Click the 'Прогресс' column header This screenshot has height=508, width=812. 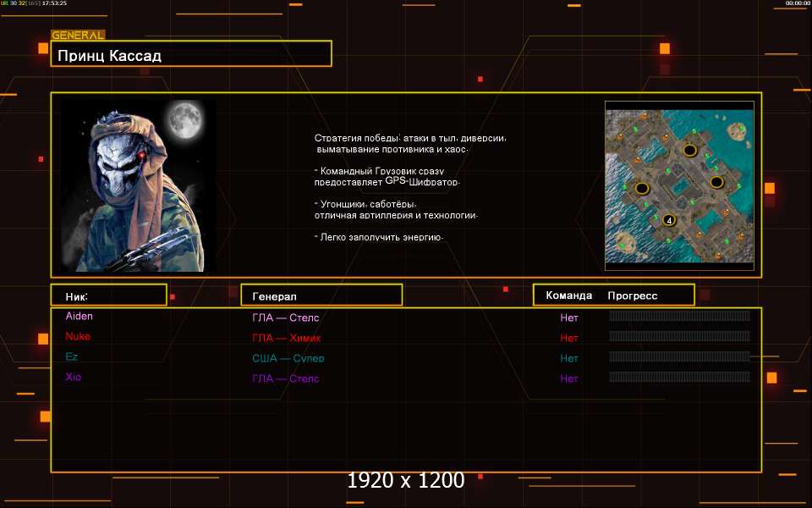(633, 296)
